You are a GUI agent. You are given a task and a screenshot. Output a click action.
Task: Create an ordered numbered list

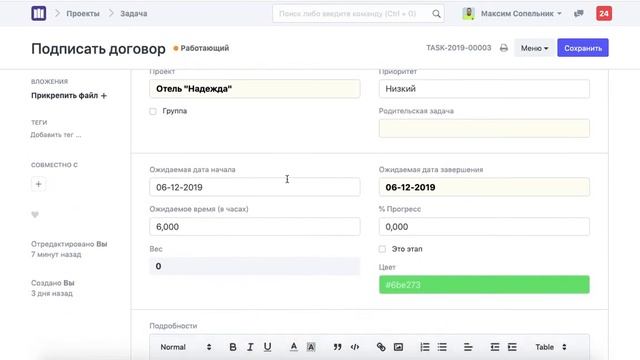pos(424,347)
